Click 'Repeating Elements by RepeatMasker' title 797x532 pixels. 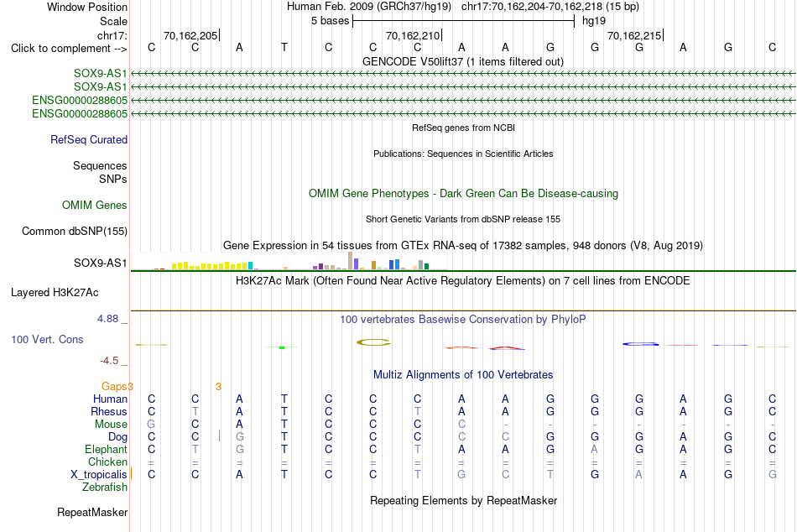tap(464, 500)
